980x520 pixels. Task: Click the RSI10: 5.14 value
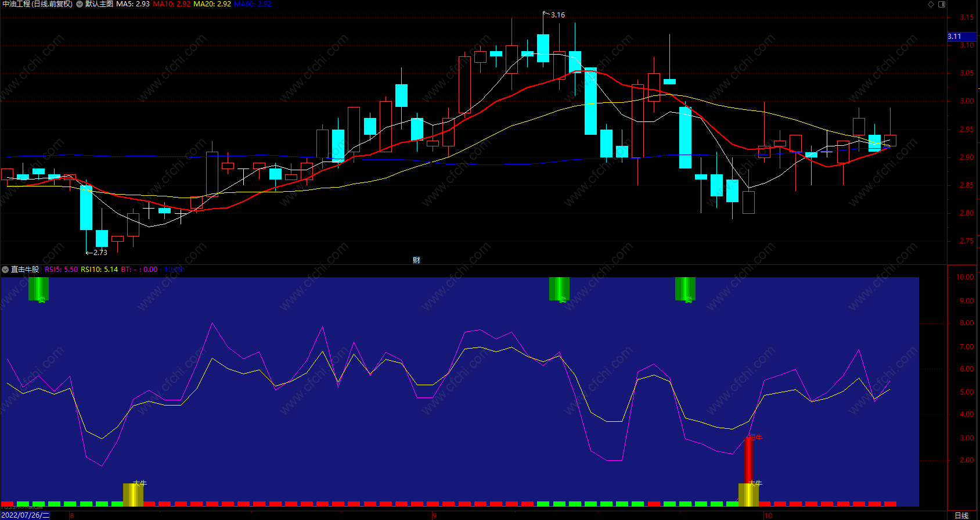(99, 270)
